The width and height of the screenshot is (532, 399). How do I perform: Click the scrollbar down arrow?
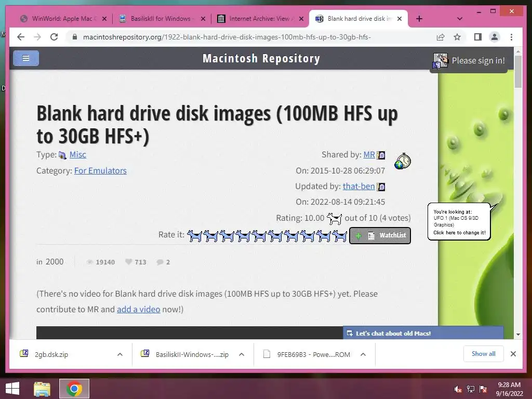(x=518, y=335)
